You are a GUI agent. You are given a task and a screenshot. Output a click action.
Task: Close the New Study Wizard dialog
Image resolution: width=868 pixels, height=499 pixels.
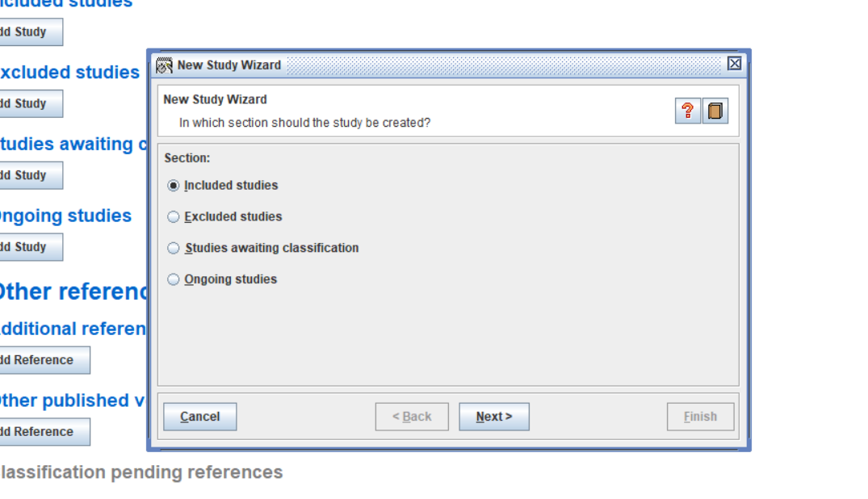[x=734, y=64]
